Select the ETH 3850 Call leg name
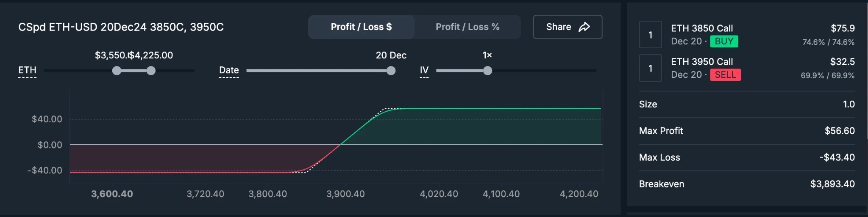Viewport: 868px width, 217px height. pyautogui.click(x=701, y=28)
